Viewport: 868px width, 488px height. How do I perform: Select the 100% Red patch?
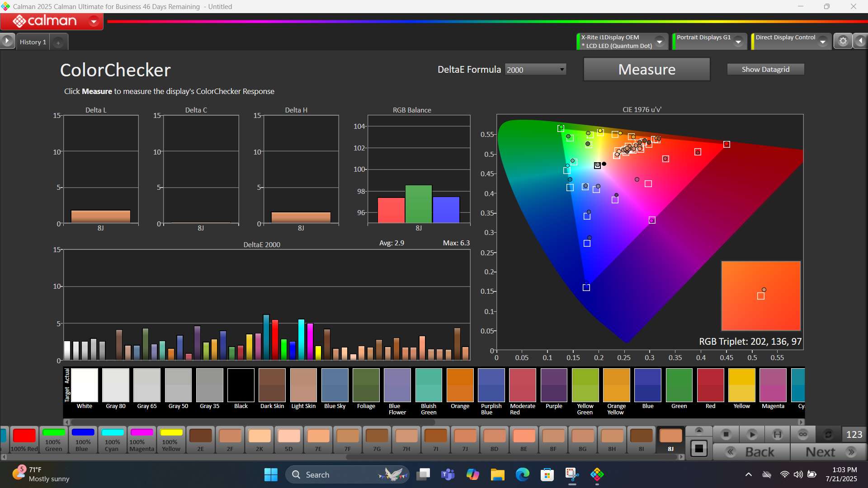pyautogui.click(x=24, y=440)
